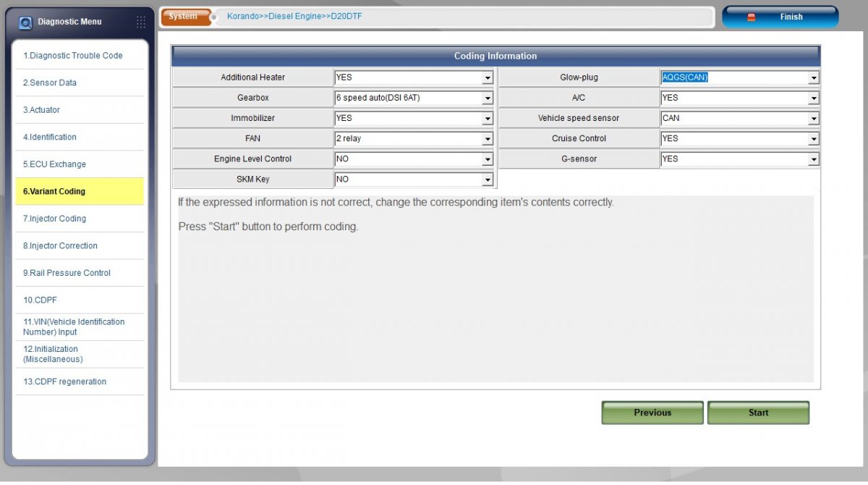Screen dimensions: 868x485
Task: Click the Previous button
Action: coord(652,413)
